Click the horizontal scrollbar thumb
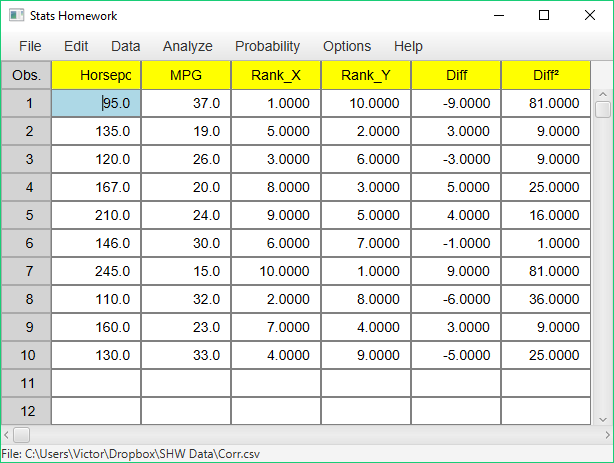Screen dimensions: 614x463 pos(21,435)
